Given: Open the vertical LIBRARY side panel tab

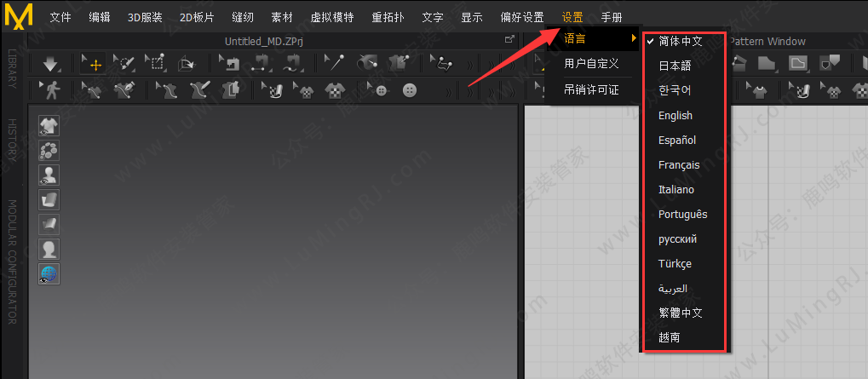Looking at the screenshot, I should click(12, 67).
